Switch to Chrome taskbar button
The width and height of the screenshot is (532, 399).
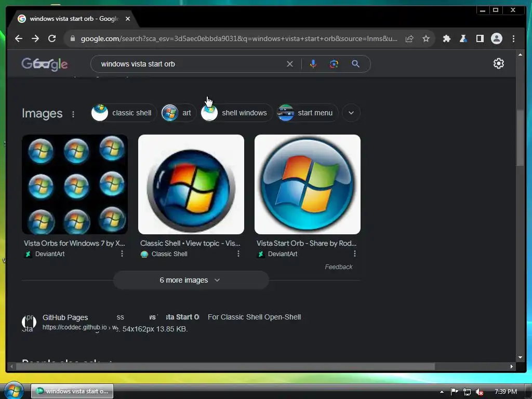click(x=72, y=391)
